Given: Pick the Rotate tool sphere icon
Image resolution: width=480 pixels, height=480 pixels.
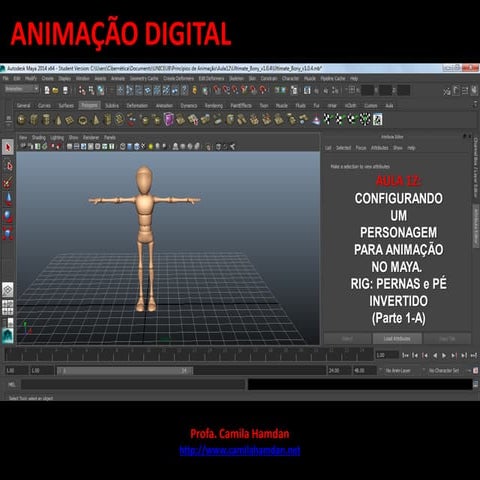Looking at the screenshot, I should [x=8, y=216].
